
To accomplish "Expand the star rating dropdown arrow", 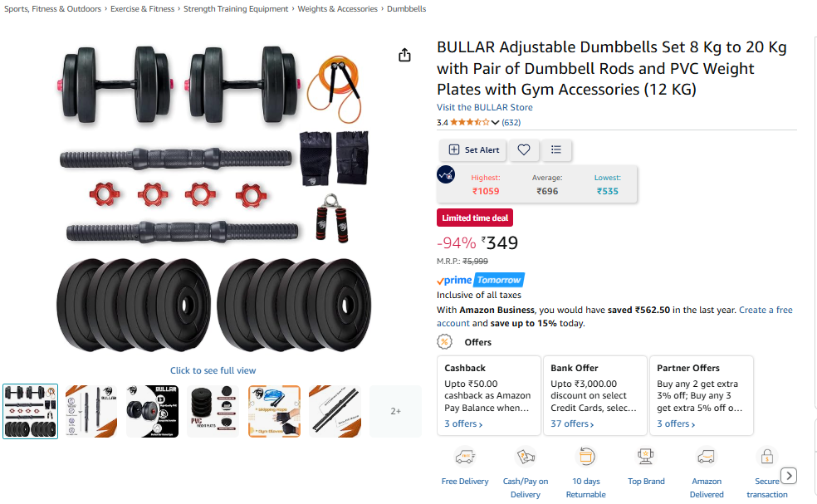I will [x=495, y=123].
